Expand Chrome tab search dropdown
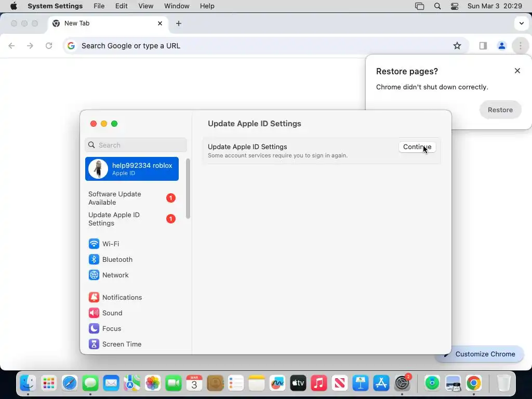Viewport: 532px width, 399px height. click(x=521, y=23)
